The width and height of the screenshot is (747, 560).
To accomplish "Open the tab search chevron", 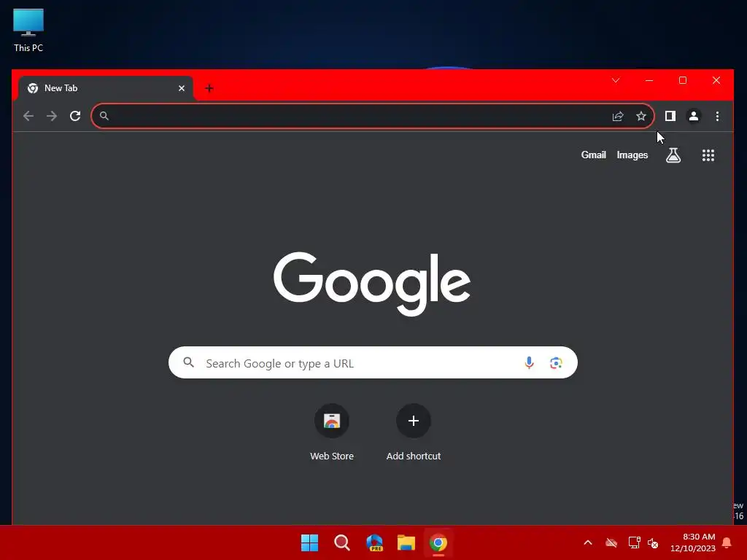I will (x=616, y=80).
